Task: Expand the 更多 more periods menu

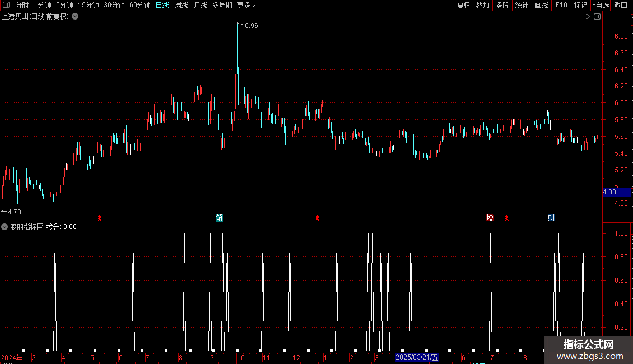Action: [x=246, y=5]
